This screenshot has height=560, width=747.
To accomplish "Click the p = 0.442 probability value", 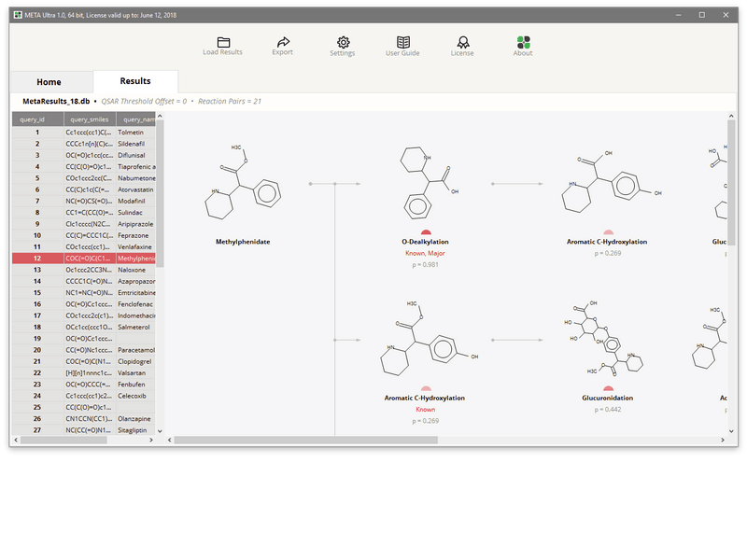I will (608, 410).
